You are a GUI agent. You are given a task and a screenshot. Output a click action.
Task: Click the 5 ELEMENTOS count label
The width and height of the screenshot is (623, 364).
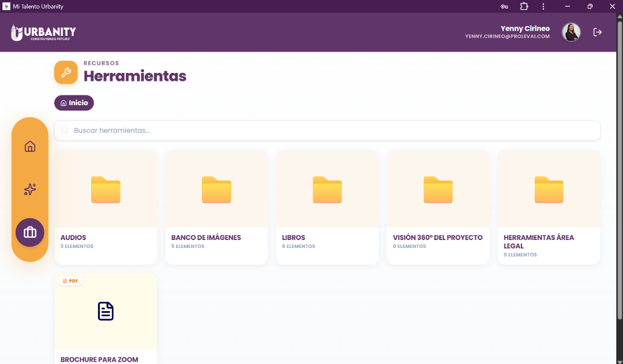coord(187,247)
